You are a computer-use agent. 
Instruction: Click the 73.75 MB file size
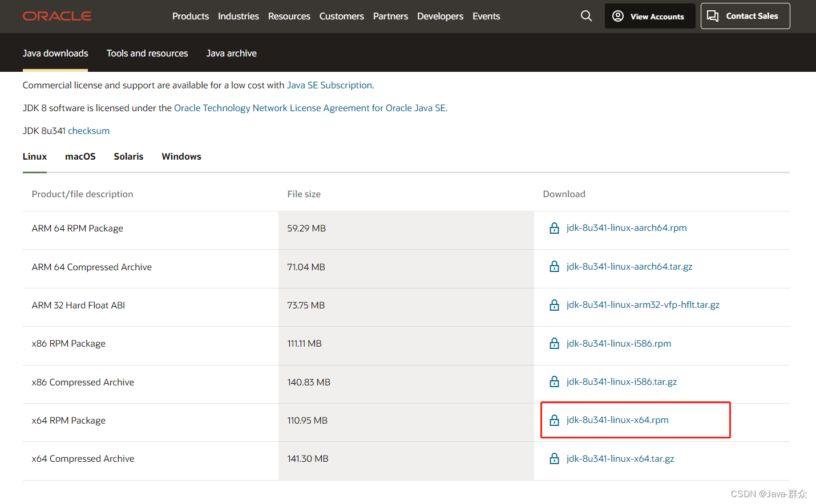click(x=306, y=305)
